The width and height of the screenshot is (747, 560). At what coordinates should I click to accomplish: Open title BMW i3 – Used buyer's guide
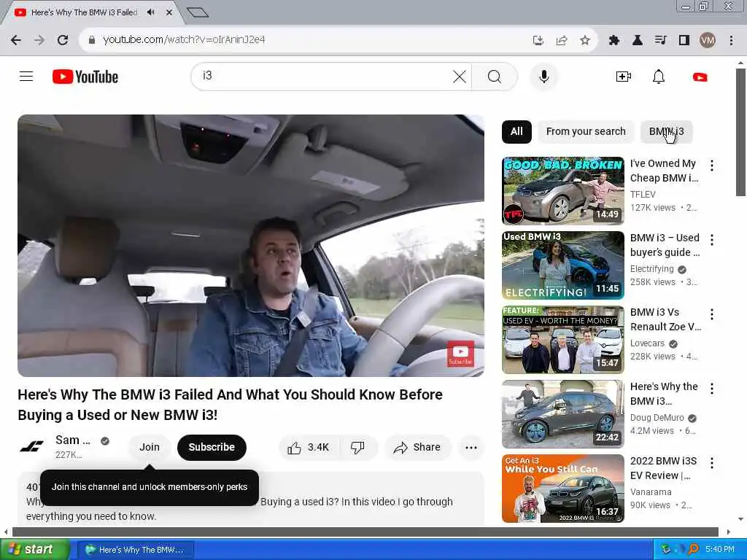665,245
